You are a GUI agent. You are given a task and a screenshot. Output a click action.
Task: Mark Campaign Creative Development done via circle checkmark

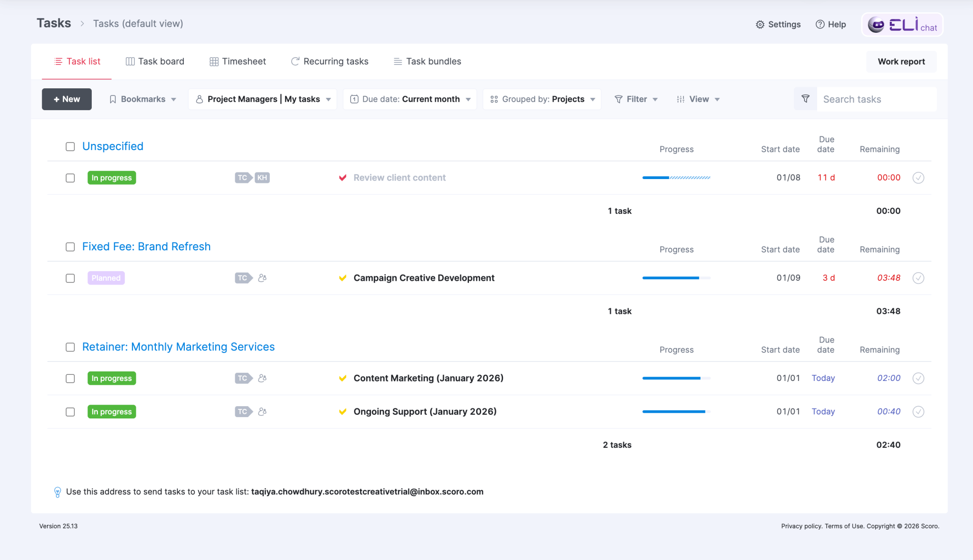[918, 278]
